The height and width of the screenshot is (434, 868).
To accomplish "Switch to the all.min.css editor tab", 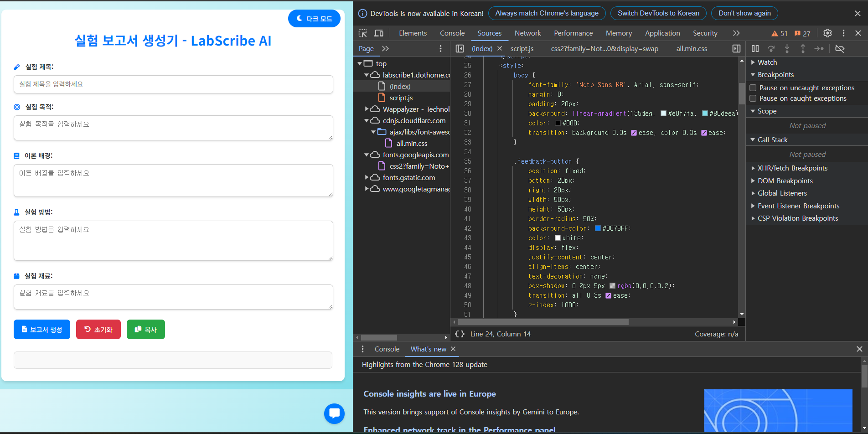I will [x=692, y=48].
